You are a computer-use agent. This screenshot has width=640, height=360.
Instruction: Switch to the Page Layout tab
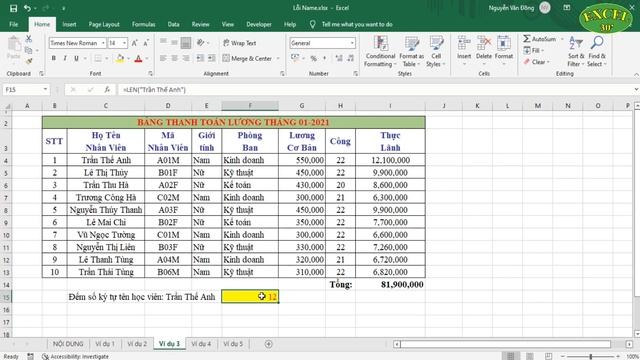coord(104,24)
